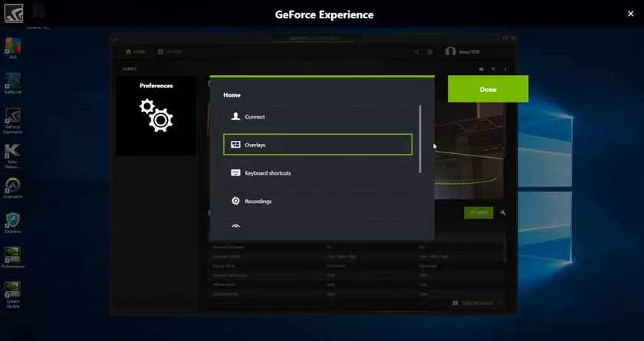Viewport: 644px width, 341px height.
Task: Click the green Done button
Action: (488, 89)
